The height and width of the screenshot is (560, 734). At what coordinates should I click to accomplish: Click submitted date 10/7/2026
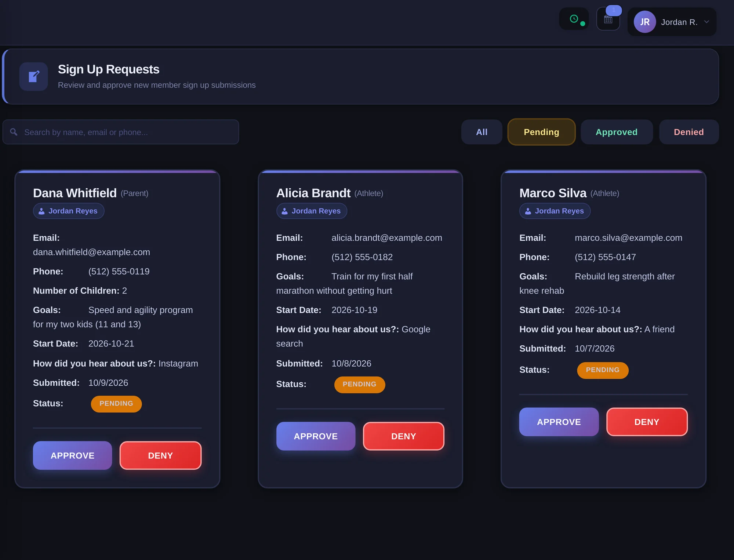[x=595, y=349]
